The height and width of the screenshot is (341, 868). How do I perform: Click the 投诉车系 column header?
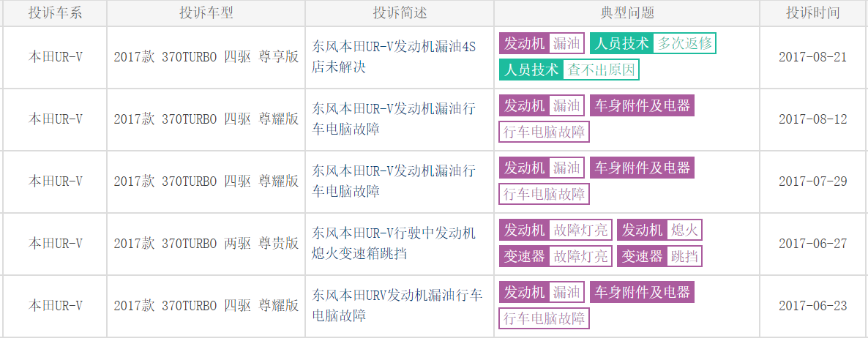pyautogui.click(x=55, y=13)
